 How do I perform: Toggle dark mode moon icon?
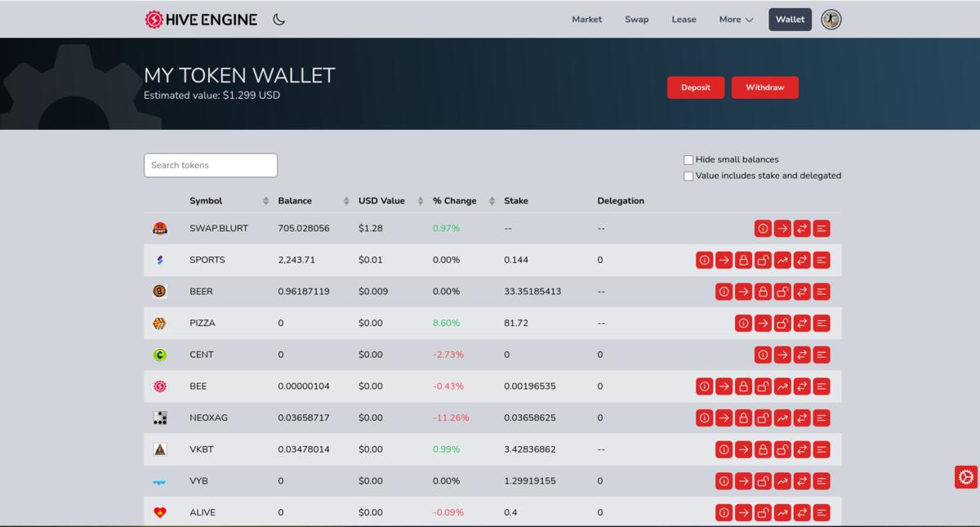(x=278, y=20)
